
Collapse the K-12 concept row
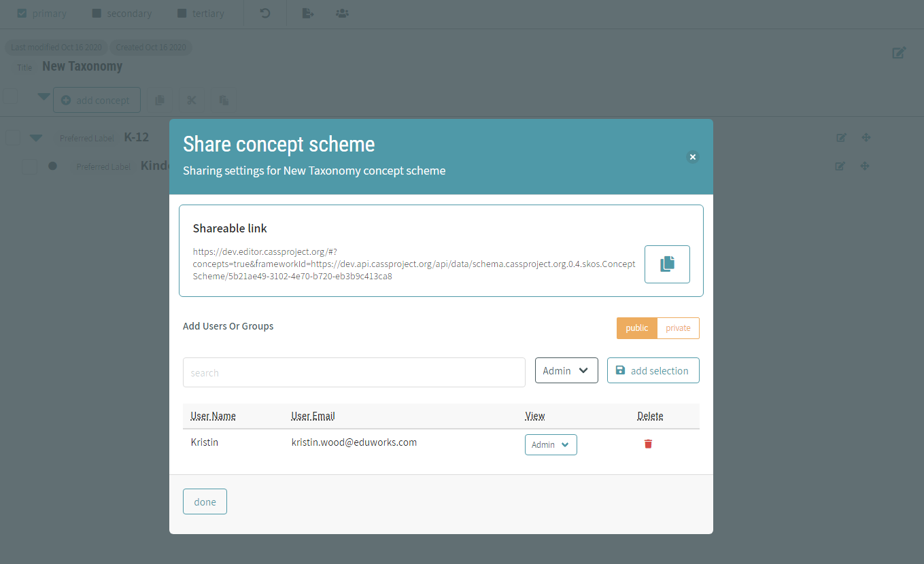pos(36,138)
